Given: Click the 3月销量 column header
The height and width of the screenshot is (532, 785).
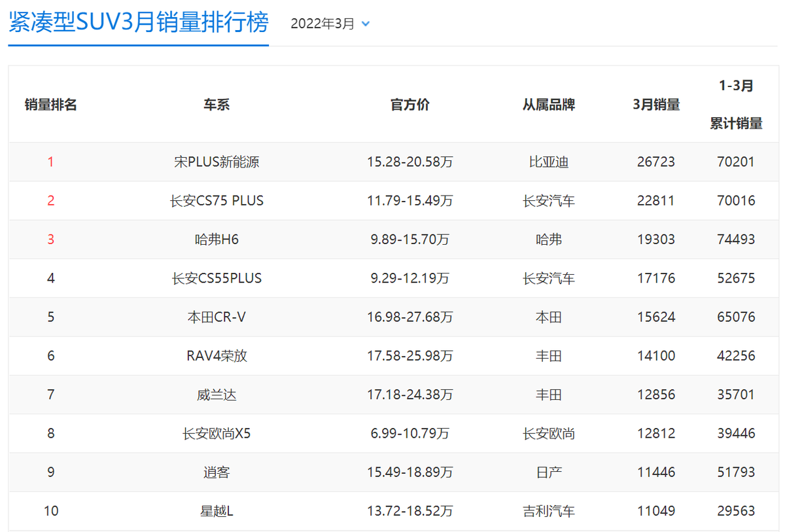Looking at the screenshot, I should 656,105.
